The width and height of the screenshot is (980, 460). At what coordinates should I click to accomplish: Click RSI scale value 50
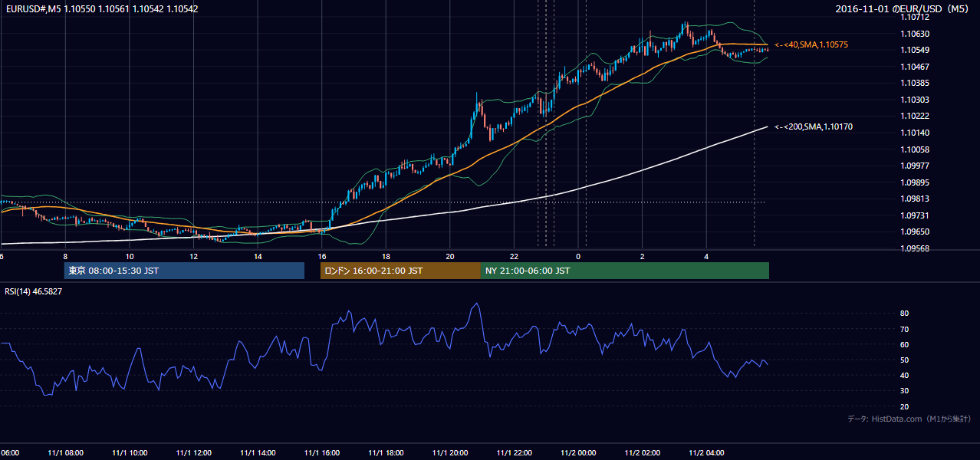(x=905, y=360)
